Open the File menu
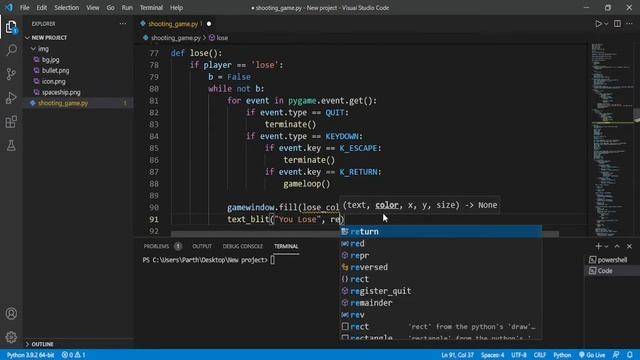640x360 pixels. click(24, 8)
